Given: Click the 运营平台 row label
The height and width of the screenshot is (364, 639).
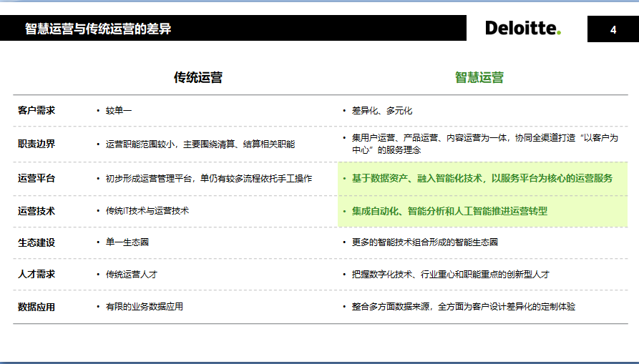Looking at the screenshot, I should 36,178.
